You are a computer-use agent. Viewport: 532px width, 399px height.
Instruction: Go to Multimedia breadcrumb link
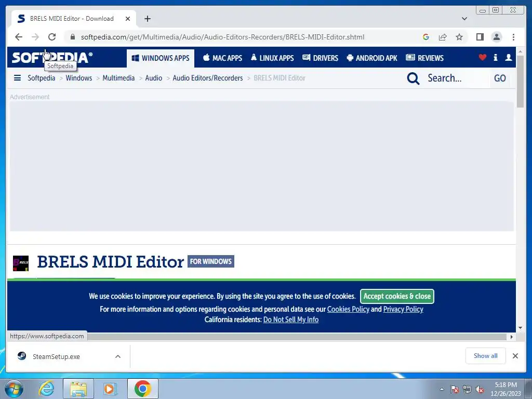[x=118, y=78]
